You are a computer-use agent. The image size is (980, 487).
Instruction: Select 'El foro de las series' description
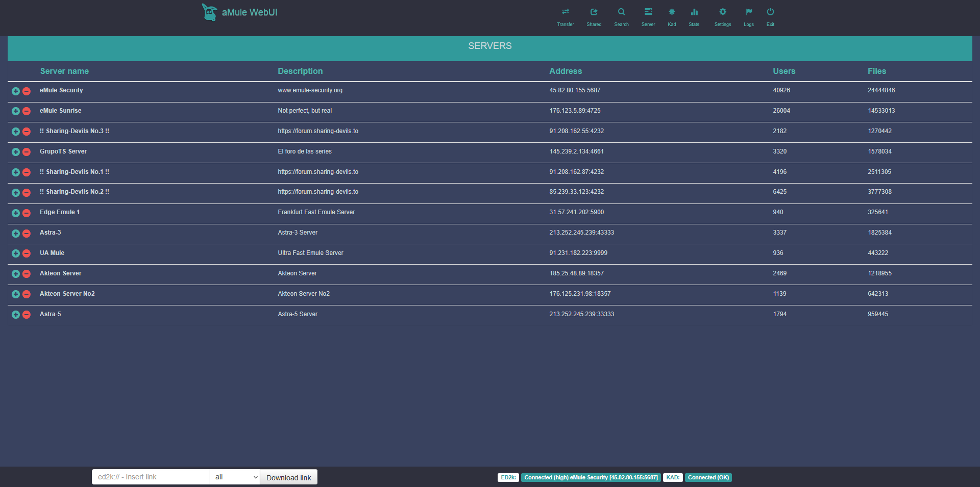tap(305, 151)
